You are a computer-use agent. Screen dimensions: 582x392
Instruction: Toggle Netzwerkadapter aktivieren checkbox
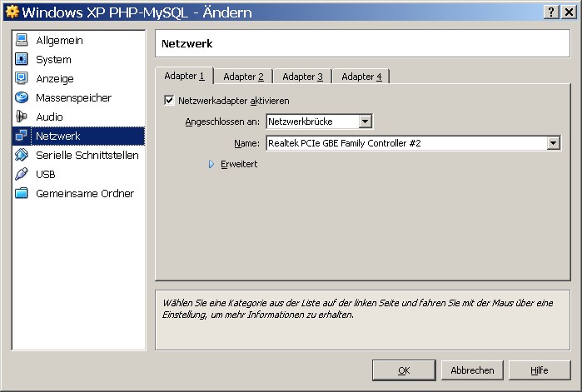(169, 100)
